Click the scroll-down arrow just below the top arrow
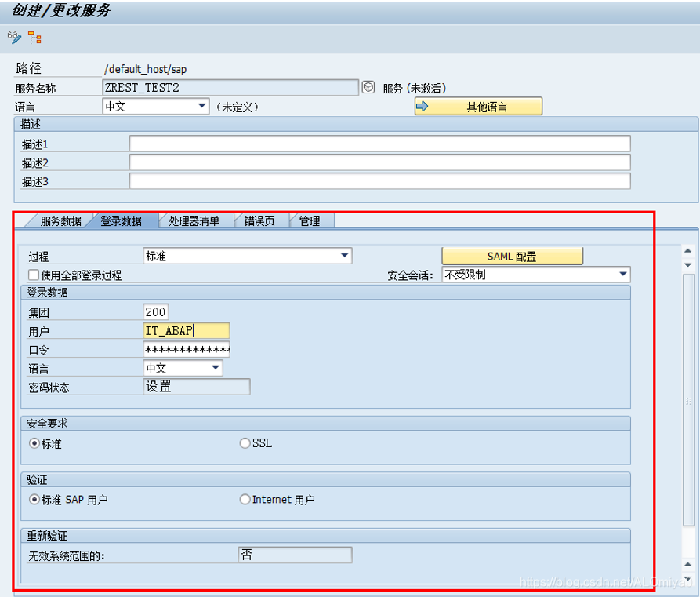 coord(688,265)
